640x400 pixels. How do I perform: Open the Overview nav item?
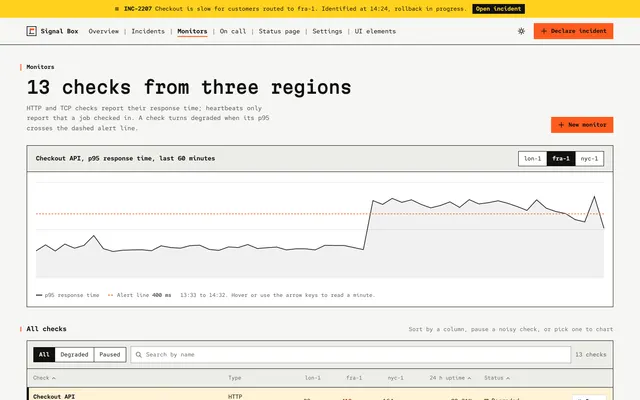[x=104, y=31]
